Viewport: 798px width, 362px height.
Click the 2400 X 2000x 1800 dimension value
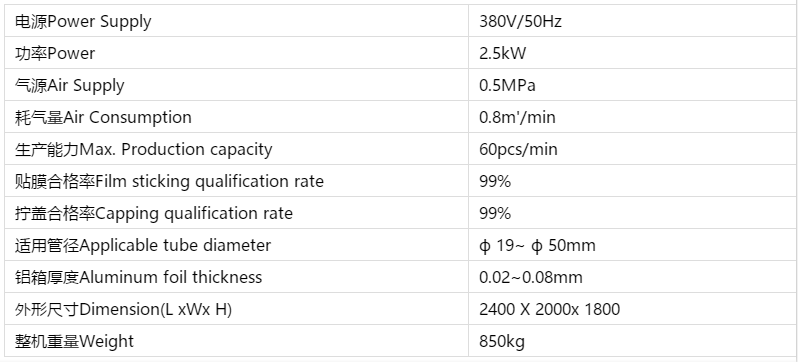point(550,309)
